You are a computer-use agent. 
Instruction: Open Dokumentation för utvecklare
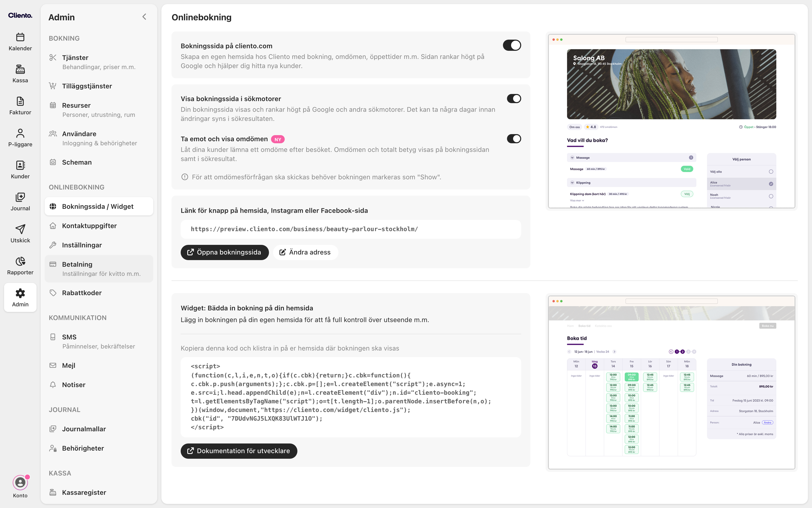point(239,451)
